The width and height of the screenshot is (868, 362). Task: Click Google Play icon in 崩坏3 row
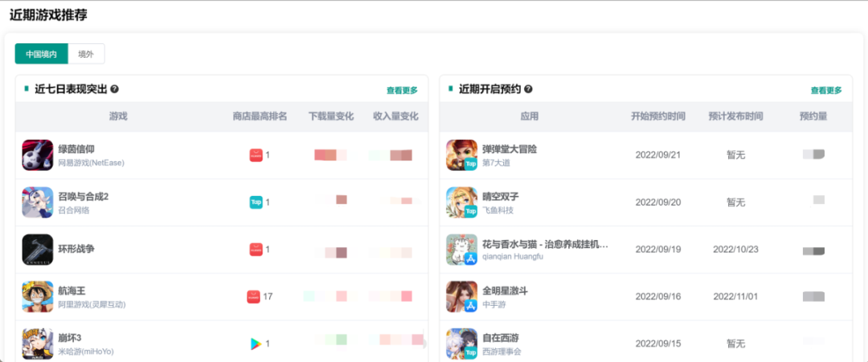(256, 344)
